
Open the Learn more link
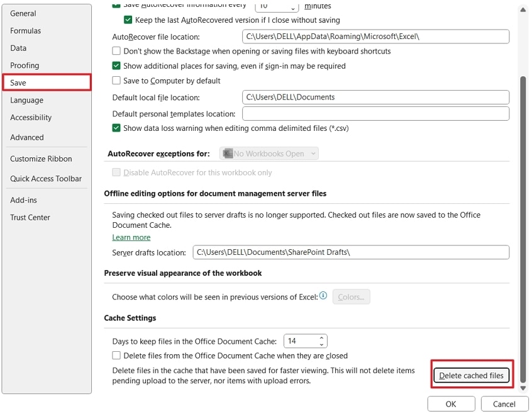click(x=131, y=237)
